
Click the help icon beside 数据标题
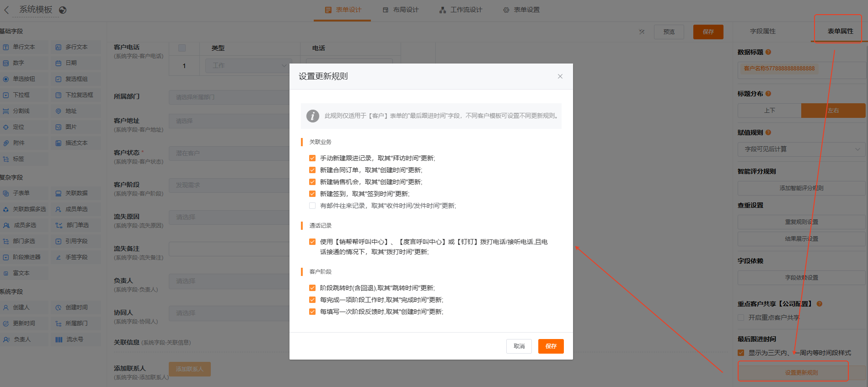pos(768,52)
